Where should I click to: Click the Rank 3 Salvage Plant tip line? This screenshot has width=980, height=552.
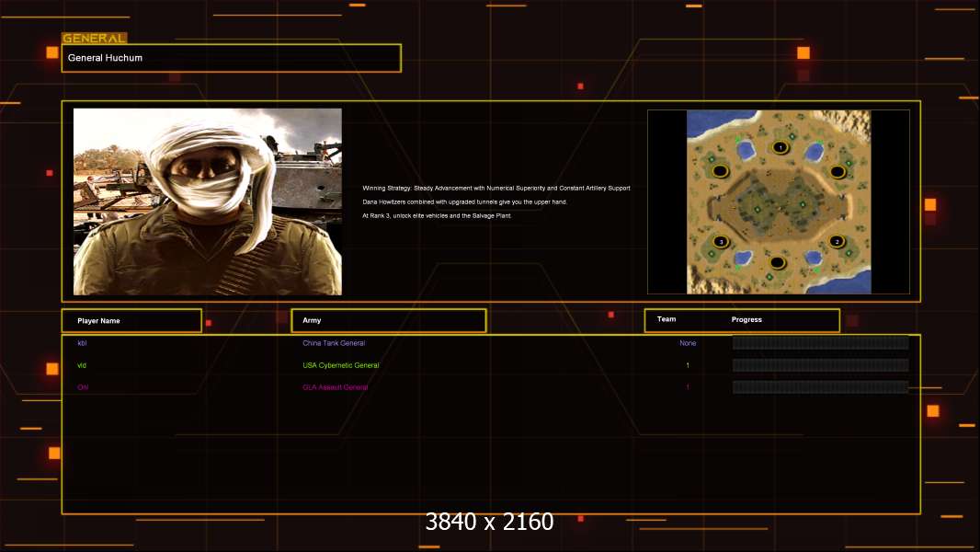437,215
